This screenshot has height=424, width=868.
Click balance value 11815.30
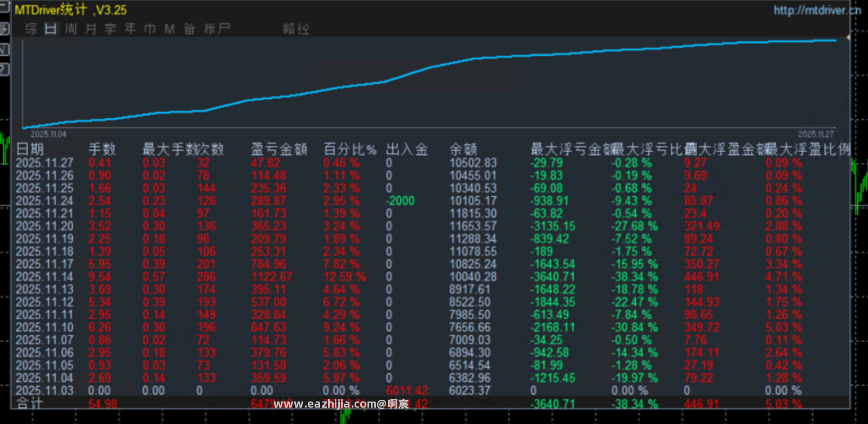tap(473, 213)
